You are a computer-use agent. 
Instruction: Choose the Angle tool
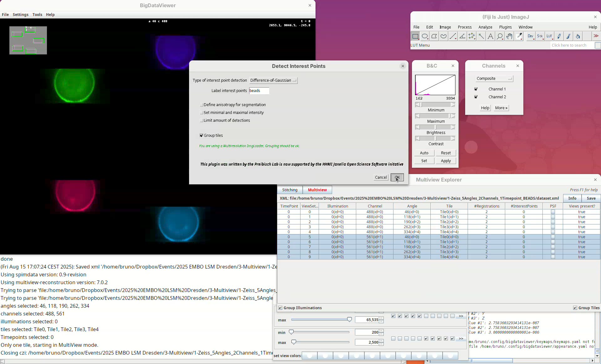[462, 36]
